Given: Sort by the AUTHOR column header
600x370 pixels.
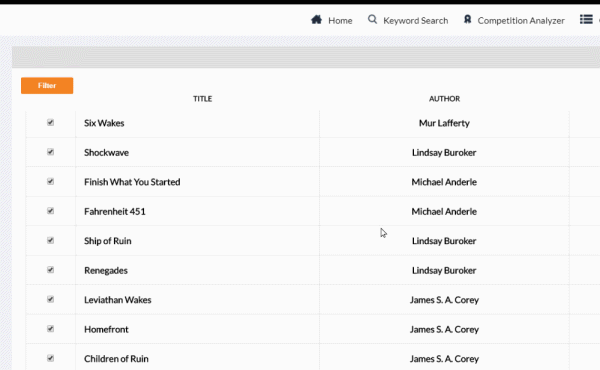Looking at the screenshot, I should pyautogui.click(x=444, y=99).
